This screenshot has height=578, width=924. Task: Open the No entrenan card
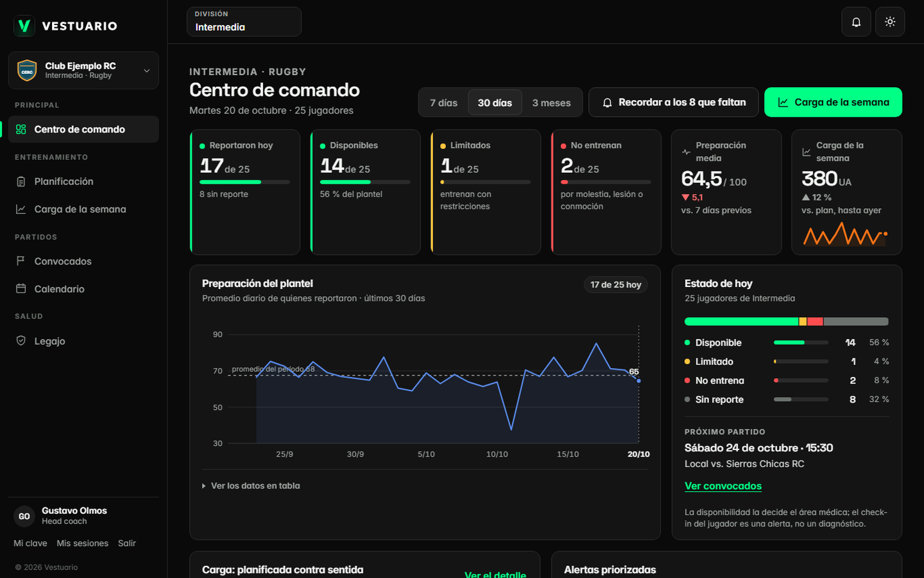(x=606, y=192)
